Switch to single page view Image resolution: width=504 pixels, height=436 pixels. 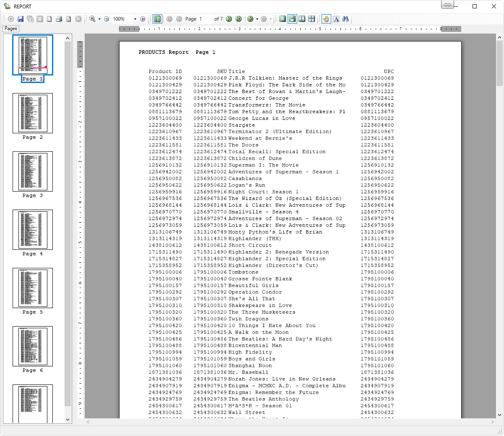[283, 19]
